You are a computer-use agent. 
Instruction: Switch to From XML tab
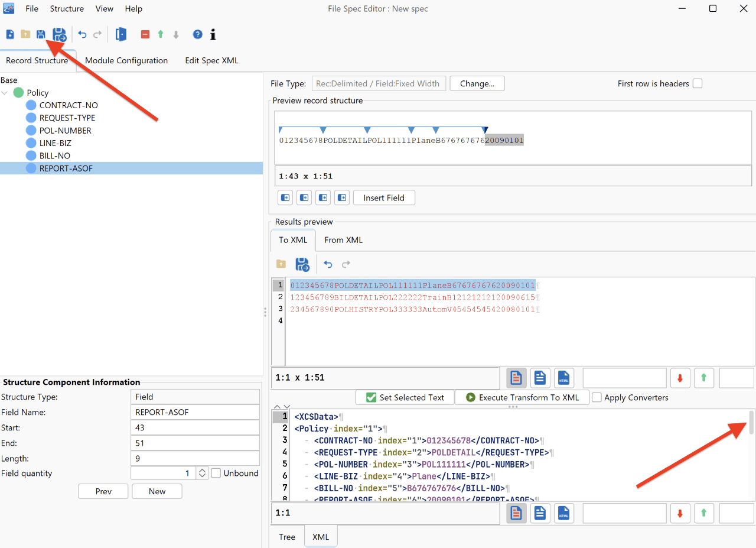(x=343, y=240)
